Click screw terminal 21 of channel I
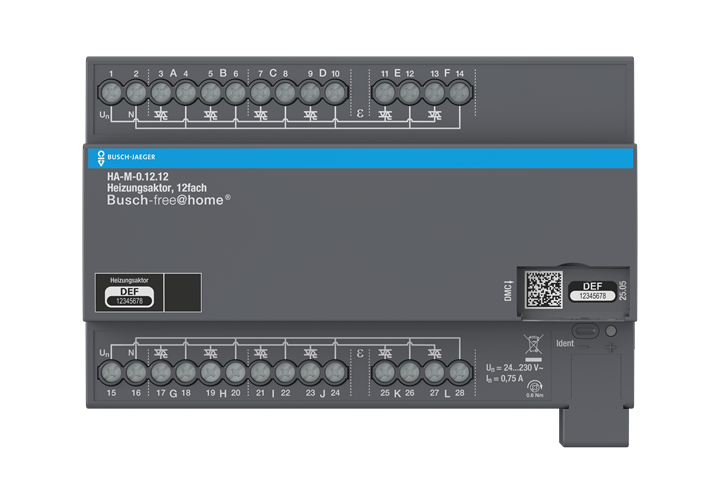This screenshot has height=504, width=720. [260, 372]
